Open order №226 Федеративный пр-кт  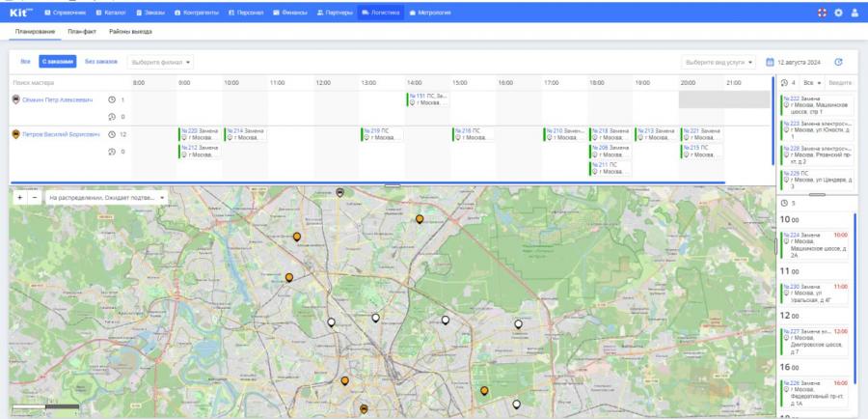coord(814,393)
